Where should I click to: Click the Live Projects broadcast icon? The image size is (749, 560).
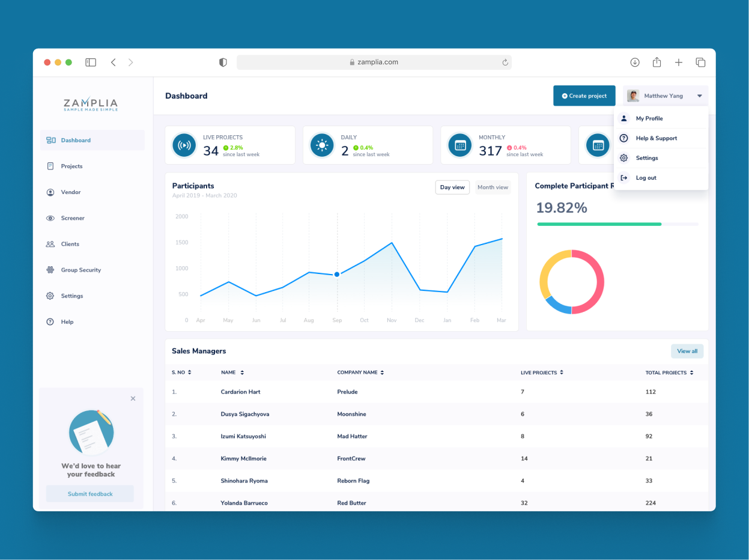[x=184, y=145]
